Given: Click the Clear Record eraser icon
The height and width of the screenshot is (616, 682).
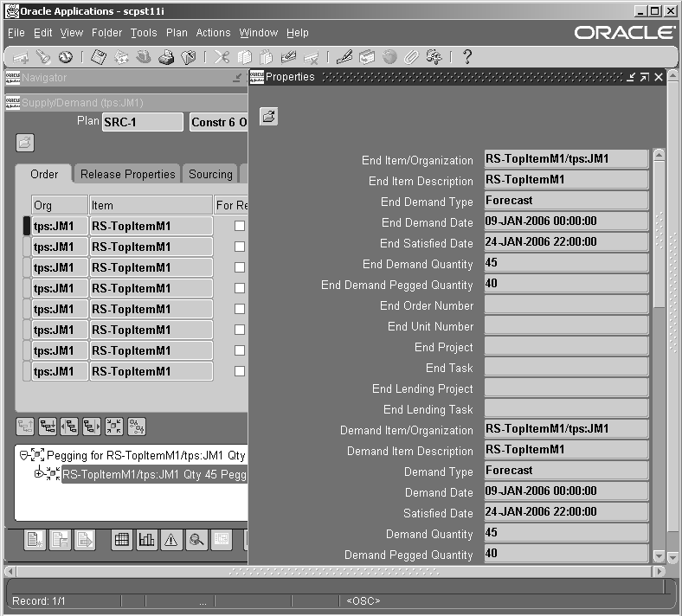Looking at the screenshot, I should click(x=288, y=57).
